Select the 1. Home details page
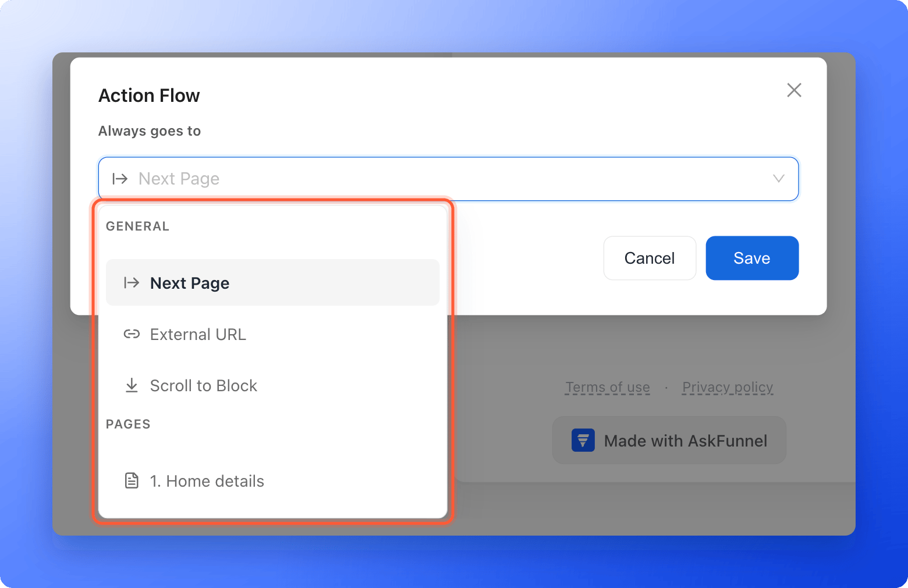 [272, 481]
